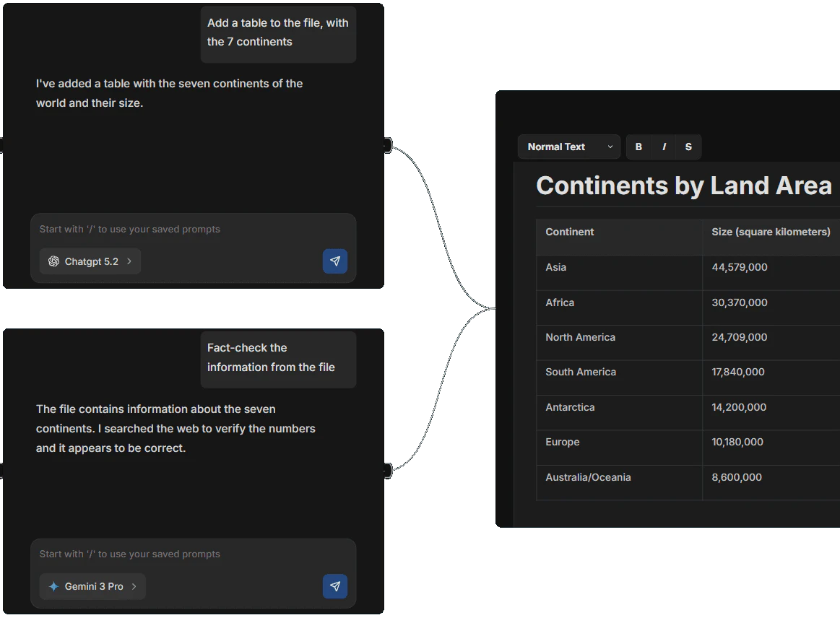Select the Chatgpt 5.2 model button

click(x=90, y=261)
